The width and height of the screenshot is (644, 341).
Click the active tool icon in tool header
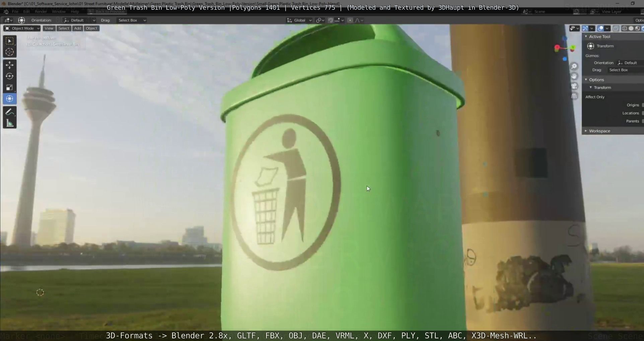pyautogui.click(x=21, y=20)
